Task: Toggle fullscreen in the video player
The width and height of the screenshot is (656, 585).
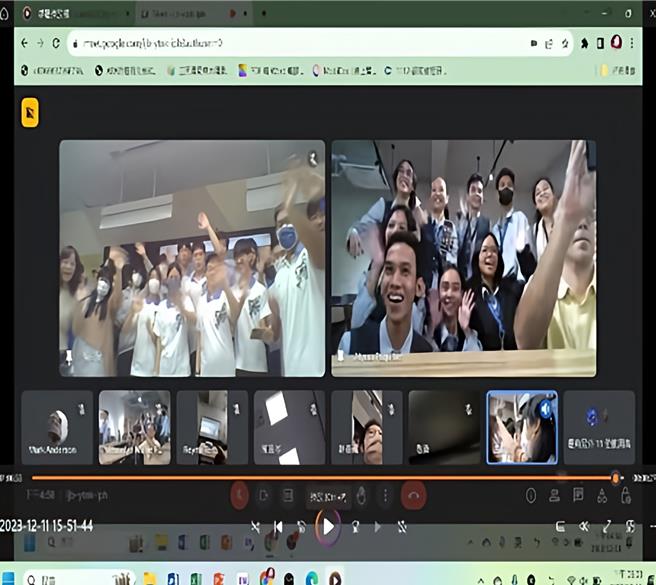Action: tap(607, 527)
